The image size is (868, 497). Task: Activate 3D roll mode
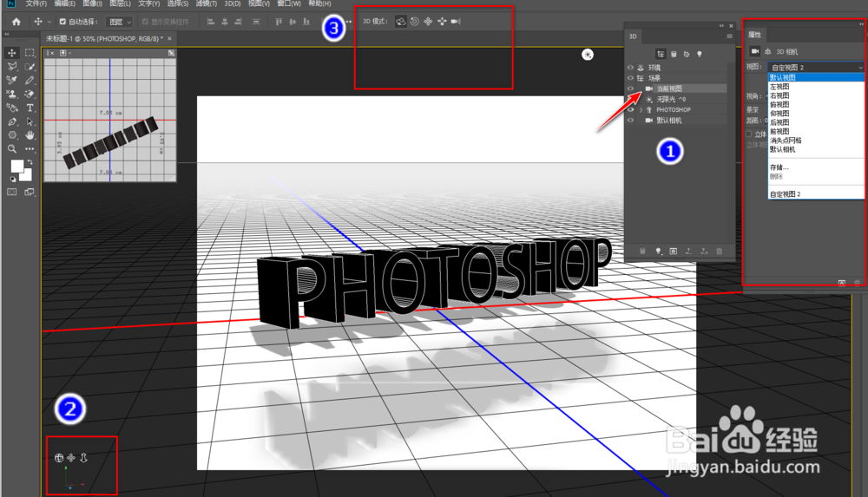[x=415, y=22]
